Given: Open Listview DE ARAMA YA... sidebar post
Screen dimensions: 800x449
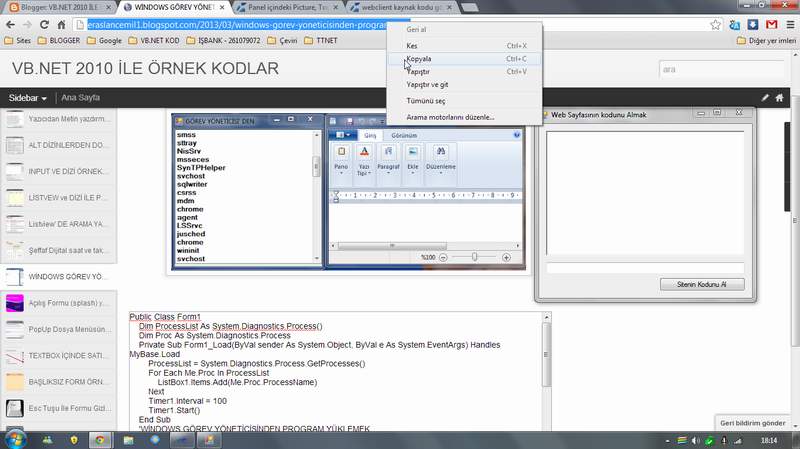Looking at the screenshot, I should coord(58,224).
